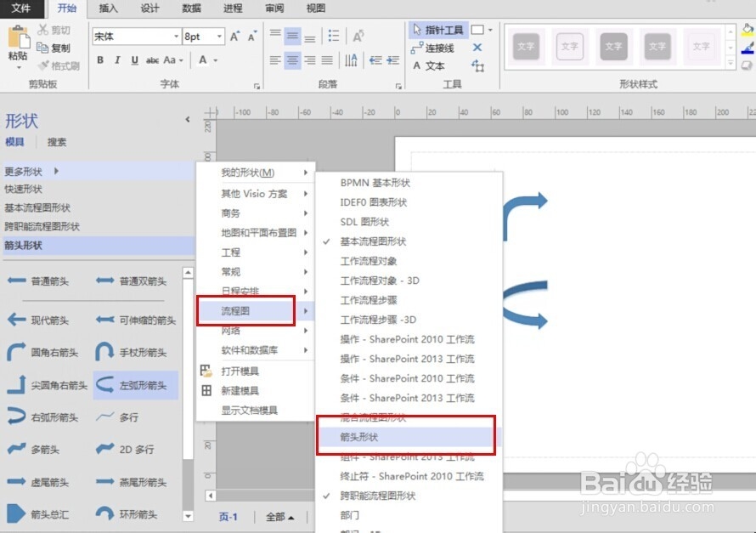Screen dimensions: 756x533
Task: Open the font size dropdown 8pt
Action: pyautogui.click(x=219, y=37)
